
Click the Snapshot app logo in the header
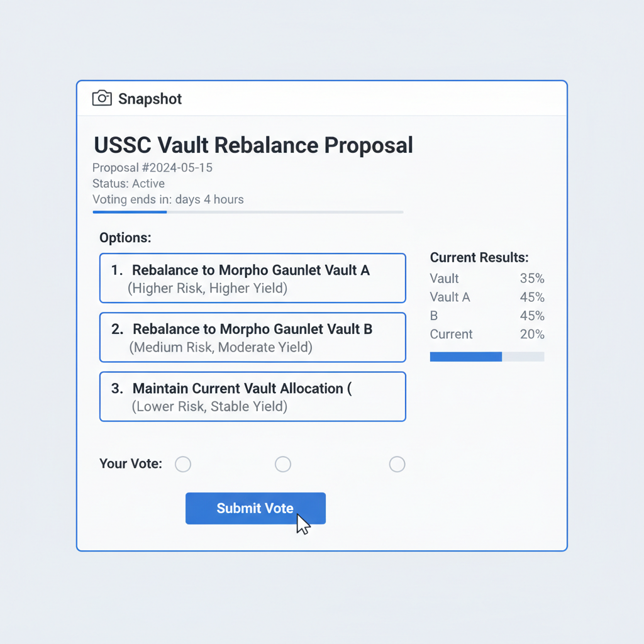coord(136,98)
